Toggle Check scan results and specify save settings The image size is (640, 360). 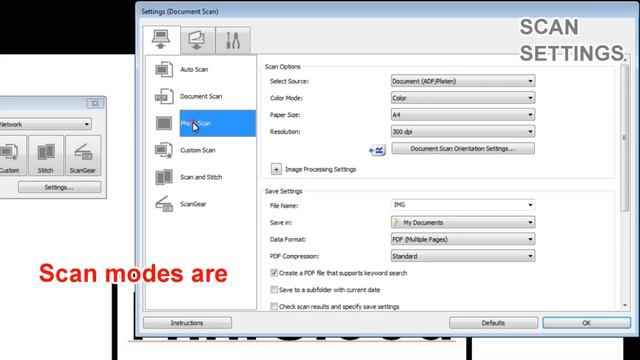pos(274,306)
